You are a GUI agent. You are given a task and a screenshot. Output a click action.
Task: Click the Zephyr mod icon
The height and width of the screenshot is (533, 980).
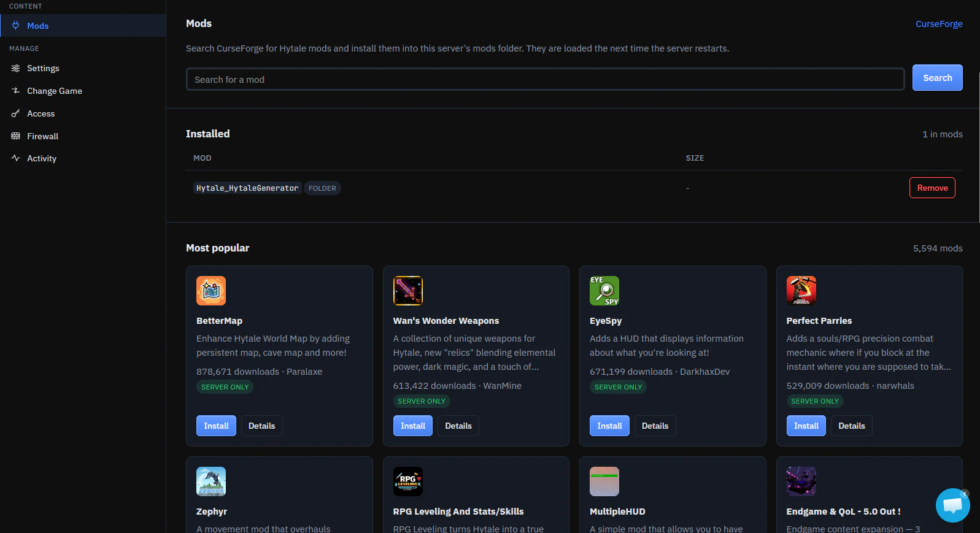click(211, 481)
